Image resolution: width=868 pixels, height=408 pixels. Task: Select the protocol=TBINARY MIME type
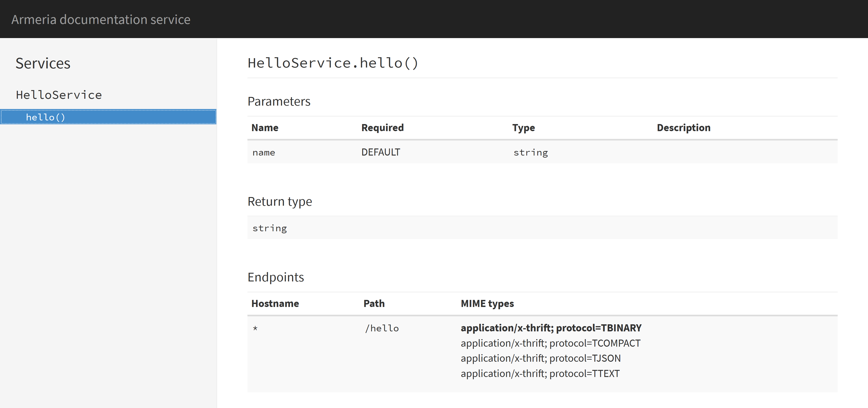(x=551, y=328)
